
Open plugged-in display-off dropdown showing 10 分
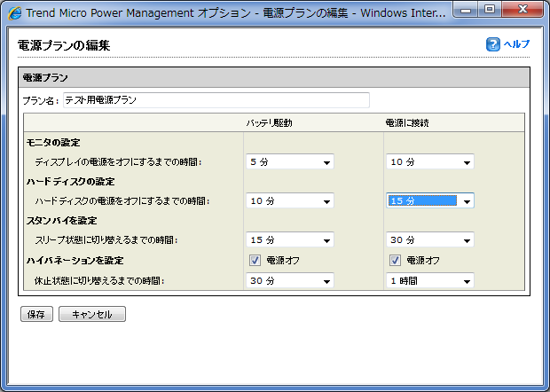click(x=430, y=162)
